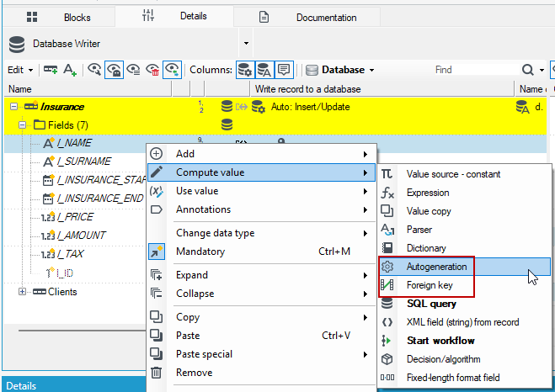Image resolution: width=555 pixels, height=392 pixels.
Task: Click the add record icon in toolbar
Action: [x=51, y=70]
